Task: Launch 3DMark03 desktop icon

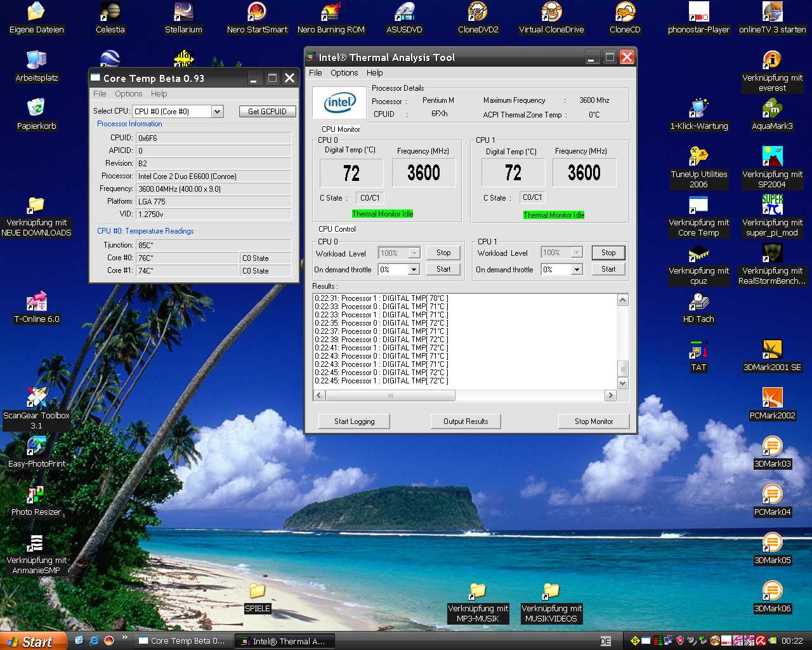Action: pyautogui.click(x=772, y=452)
